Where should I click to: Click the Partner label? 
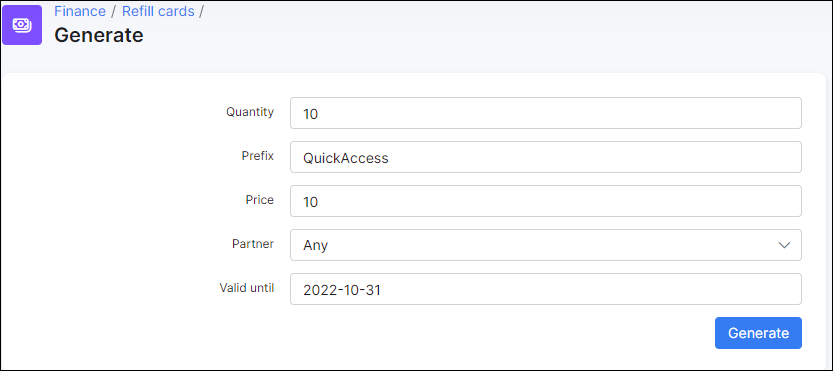click(x=253, y=244)
